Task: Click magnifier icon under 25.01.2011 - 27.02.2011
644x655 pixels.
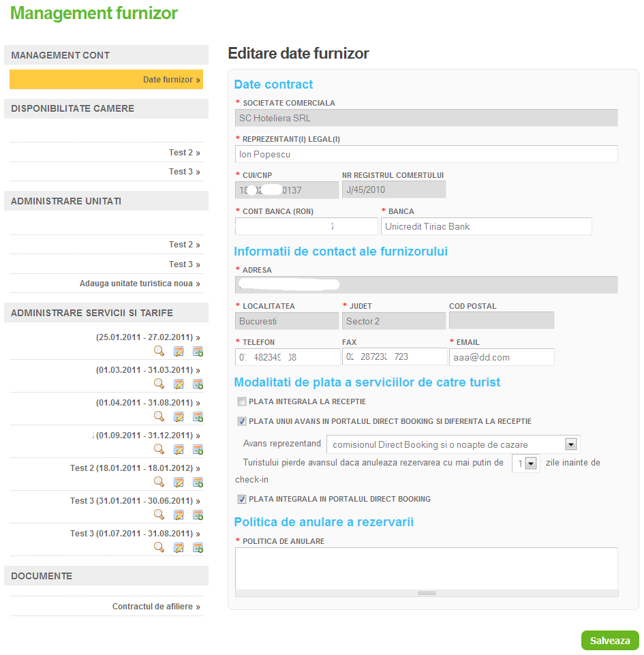Action: pos(159,351)
